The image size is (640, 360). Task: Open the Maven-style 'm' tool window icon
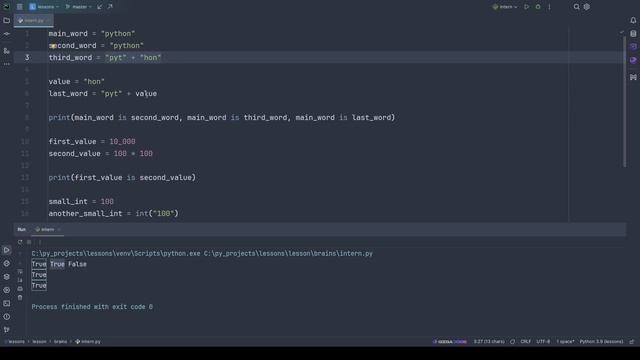(633, 77)
